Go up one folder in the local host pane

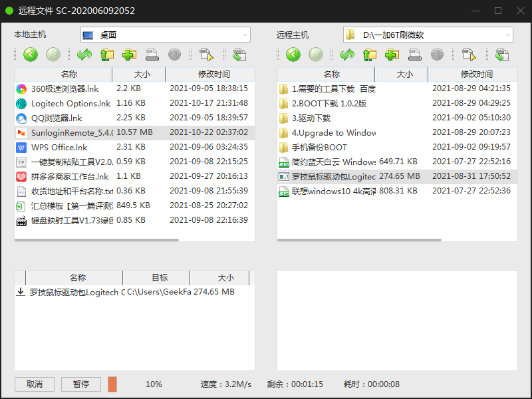coord(107,55)
